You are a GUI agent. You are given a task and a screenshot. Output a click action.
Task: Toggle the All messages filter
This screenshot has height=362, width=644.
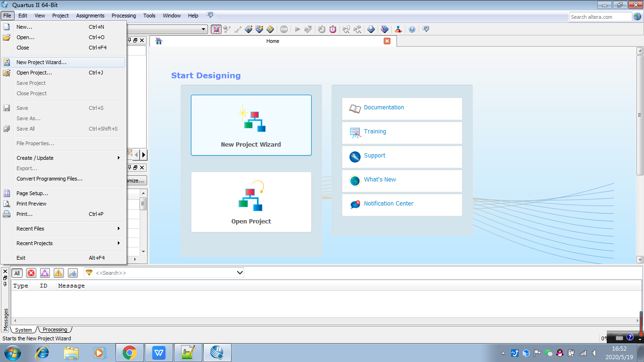pos(17,273)
